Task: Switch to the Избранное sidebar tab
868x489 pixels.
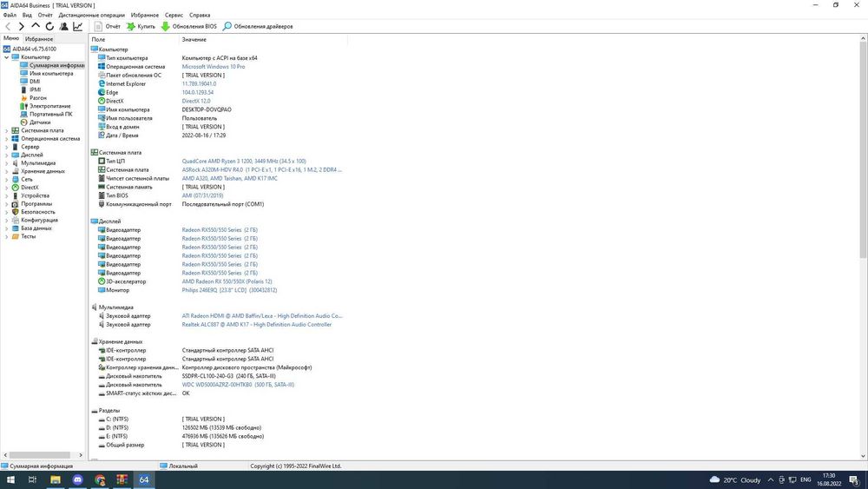Action: pos(39,39)
